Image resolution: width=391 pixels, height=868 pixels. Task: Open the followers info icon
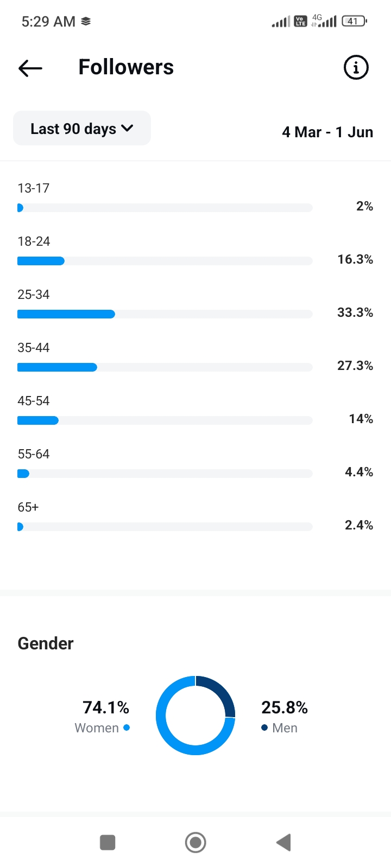point(356,68)
